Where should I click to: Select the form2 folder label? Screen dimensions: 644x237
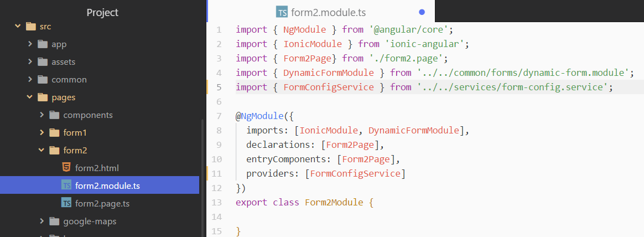75,150
